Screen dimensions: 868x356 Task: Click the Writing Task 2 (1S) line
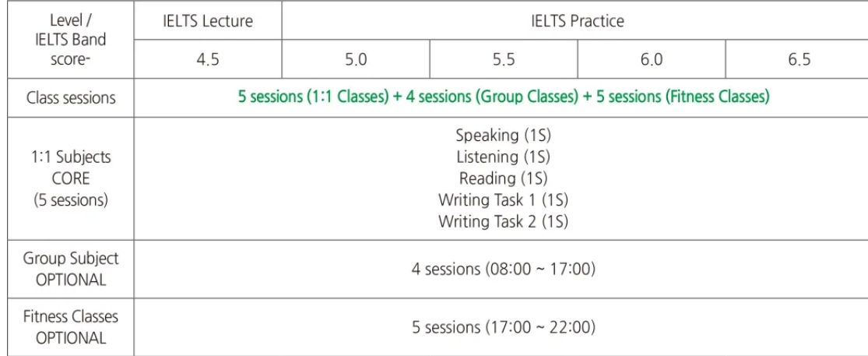[x=503, y=221]
